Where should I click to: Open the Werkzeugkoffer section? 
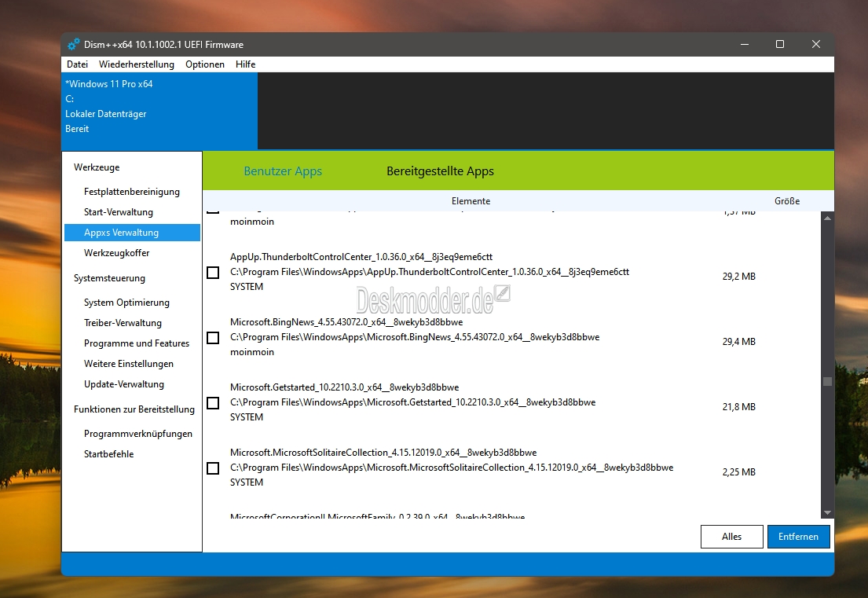(117, 253)
